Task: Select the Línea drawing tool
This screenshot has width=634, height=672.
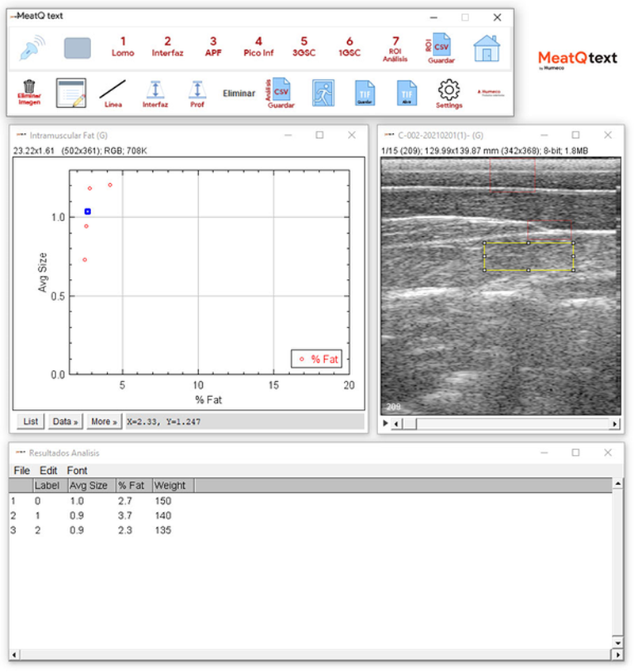Action: pyautogui.click(x=113, y=92)
